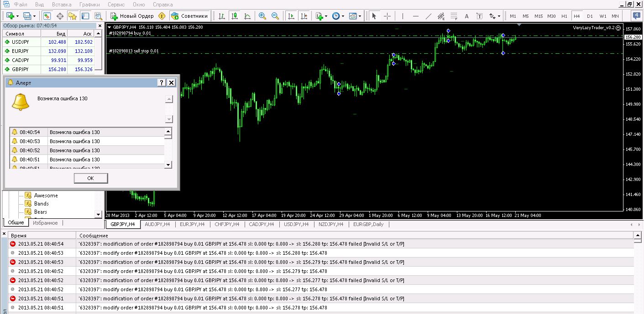Open the Templates toolbar icon

point(353,16)
